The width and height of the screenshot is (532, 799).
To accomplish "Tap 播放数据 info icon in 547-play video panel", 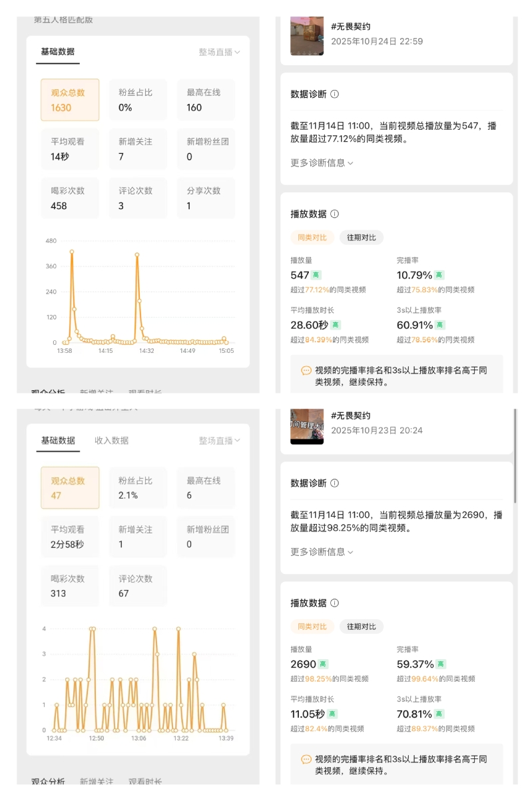I will [x=335, y=214].
